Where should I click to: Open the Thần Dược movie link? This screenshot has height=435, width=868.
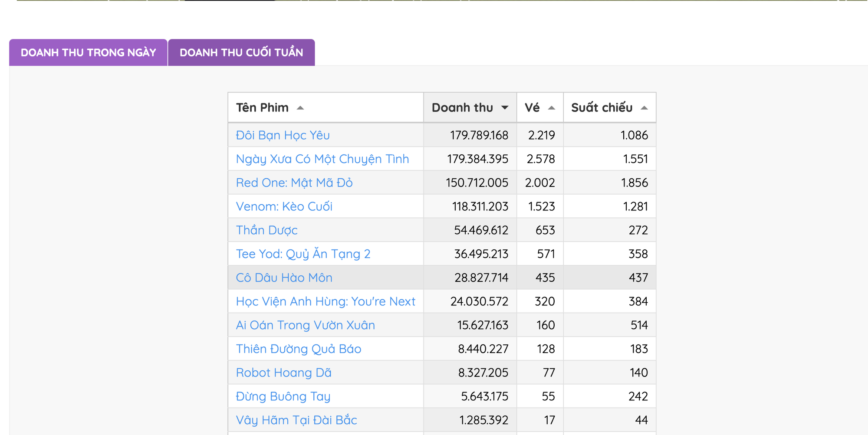coord(267,230)
